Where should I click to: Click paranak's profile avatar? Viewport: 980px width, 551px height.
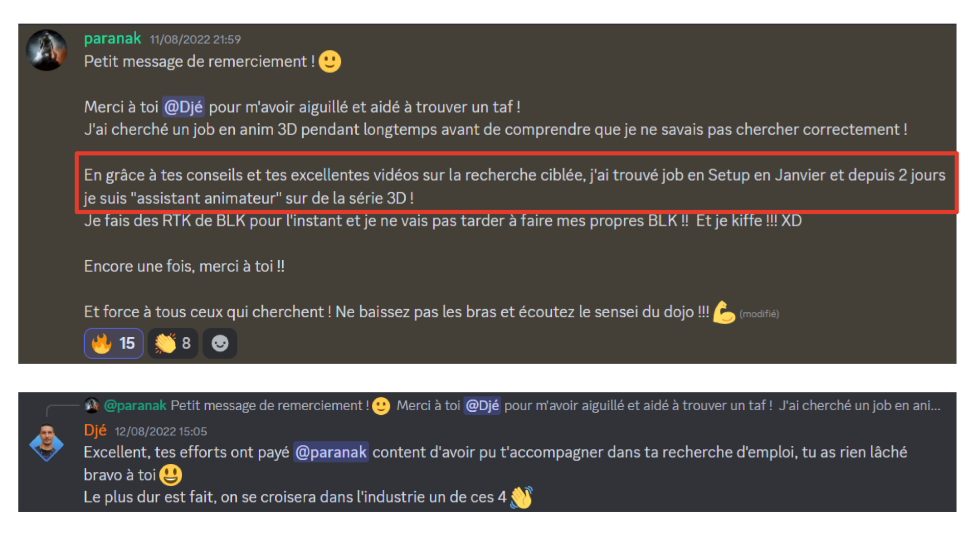tap(46, 50)
